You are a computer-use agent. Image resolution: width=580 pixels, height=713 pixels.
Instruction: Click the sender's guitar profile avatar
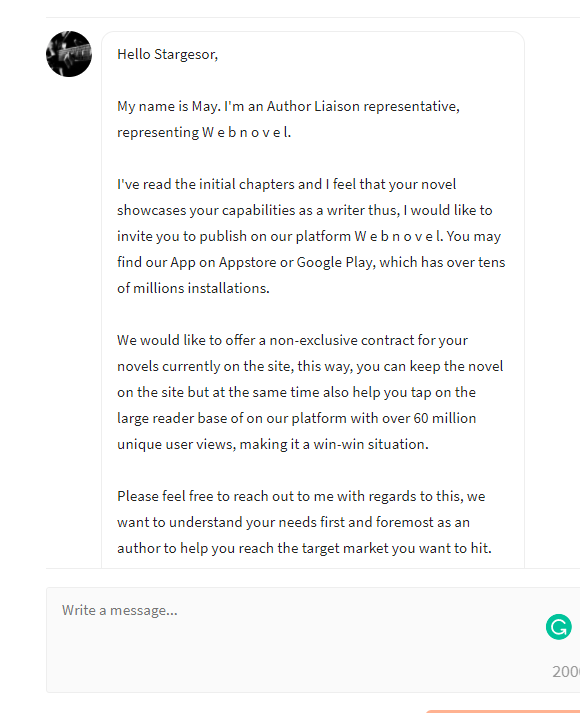69,54
